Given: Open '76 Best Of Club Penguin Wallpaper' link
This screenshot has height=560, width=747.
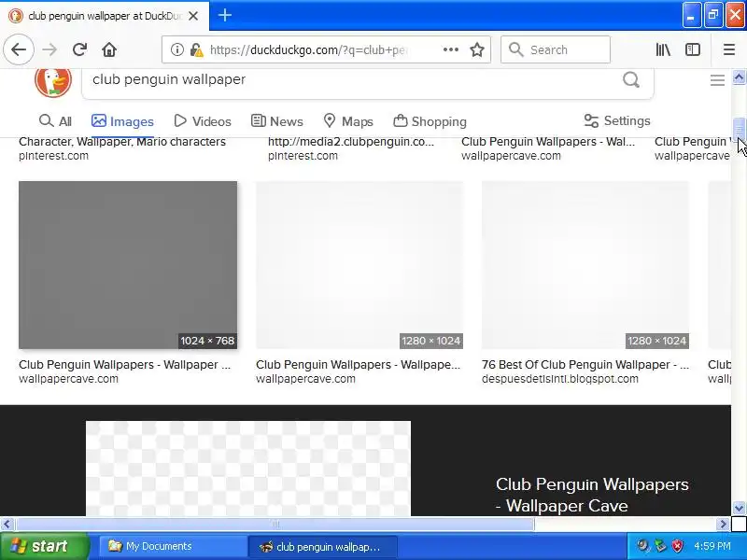Looking at the screenshot, I should pyautogui.click(x=585, y=365).
